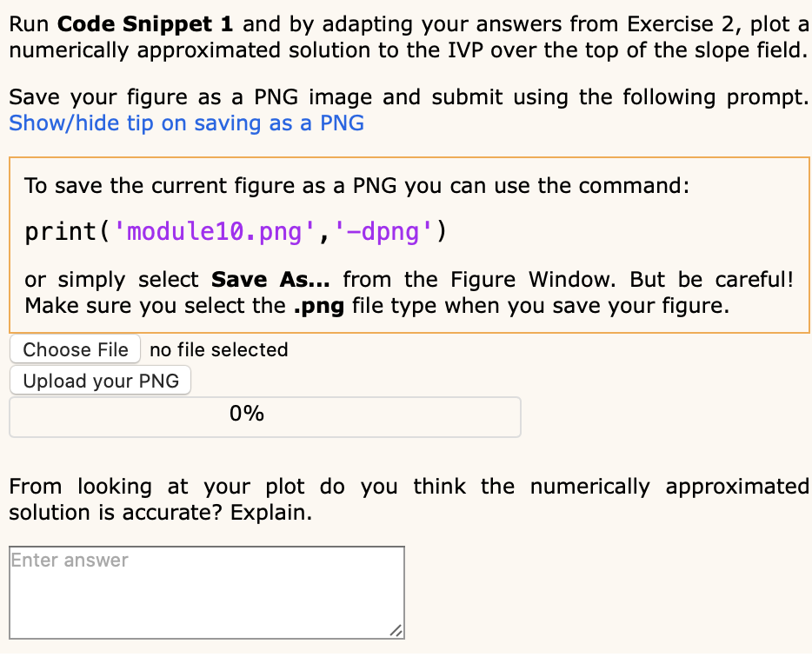Viewport: 812px width, 657px height.
Task: Click Show/hide tip on saving as a PNG
Action: coord(185,123)
